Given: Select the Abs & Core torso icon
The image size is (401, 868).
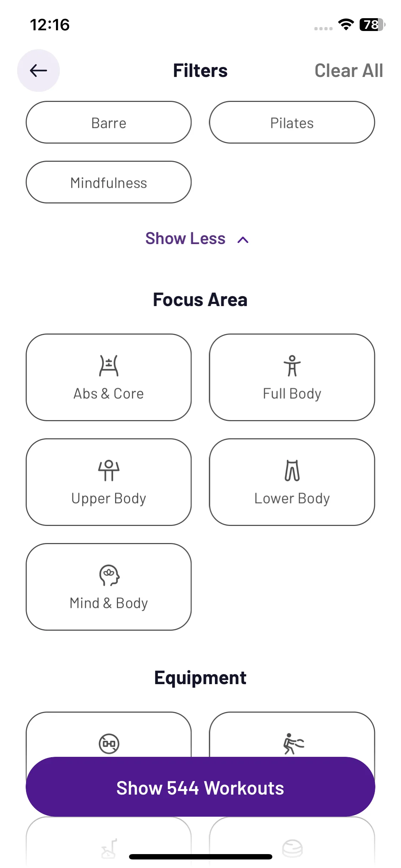Looking at the screenshot, I should 109,366.
